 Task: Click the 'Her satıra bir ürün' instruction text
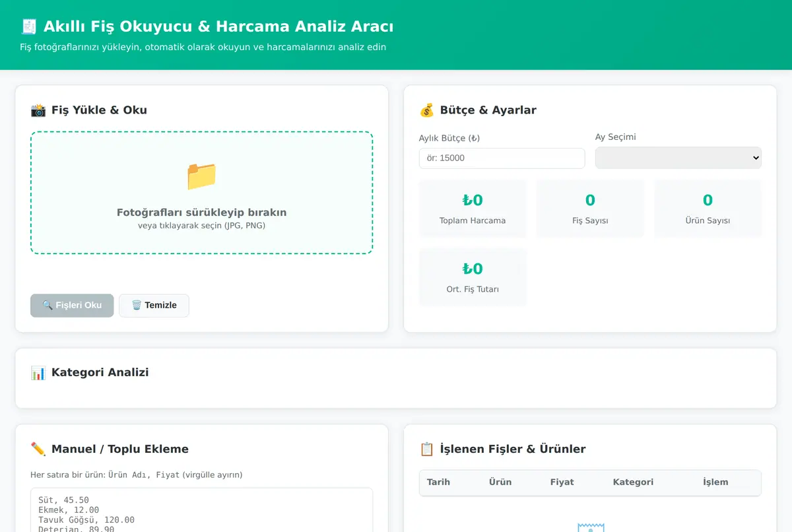(137, 475)
